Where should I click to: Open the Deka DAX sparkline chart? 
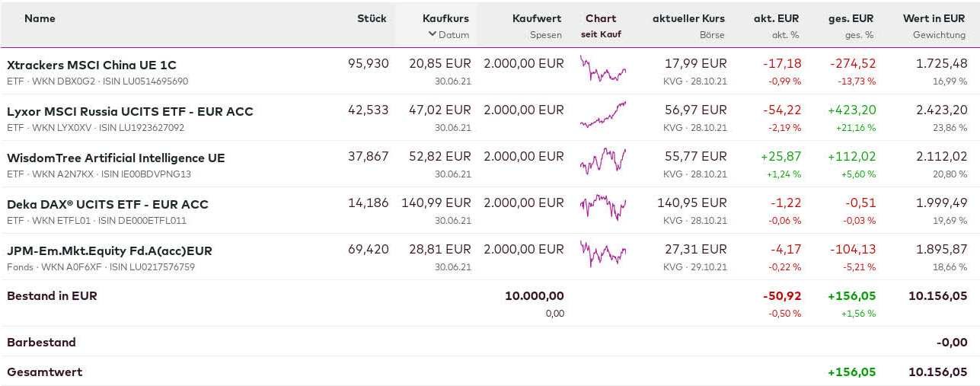[602, 207]
